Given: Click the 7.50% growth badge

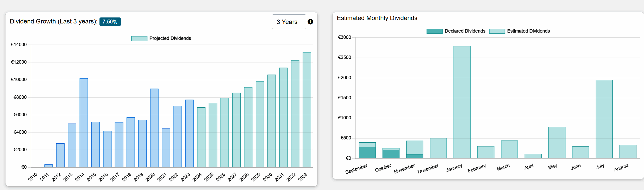Looking at the screenshot, I should point(110,22).
